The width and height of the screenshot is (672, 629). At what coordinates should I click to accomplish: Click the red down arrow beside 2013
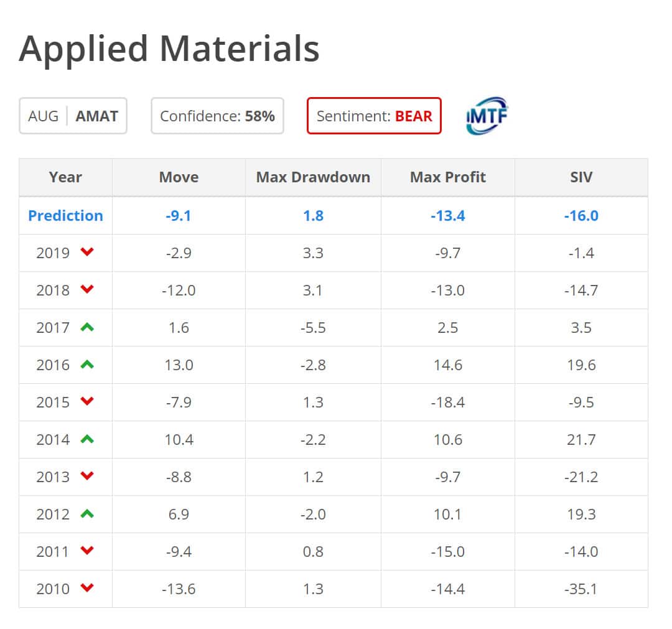click(x=87, y=476)
